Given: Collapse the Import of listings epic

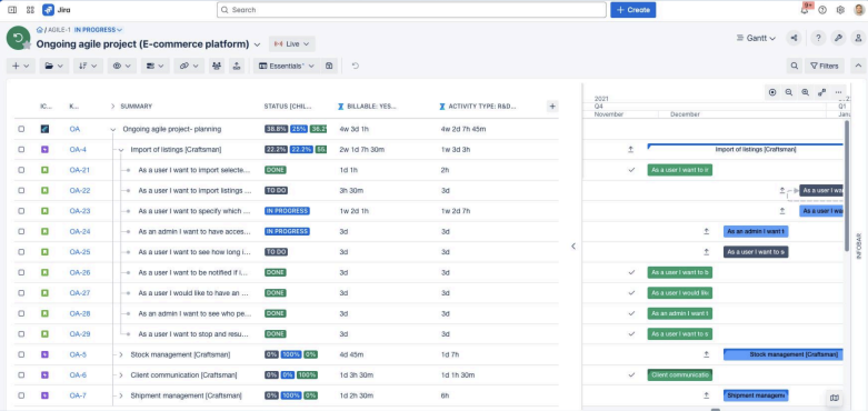Looking at the screenshot, I should point(121,149).
